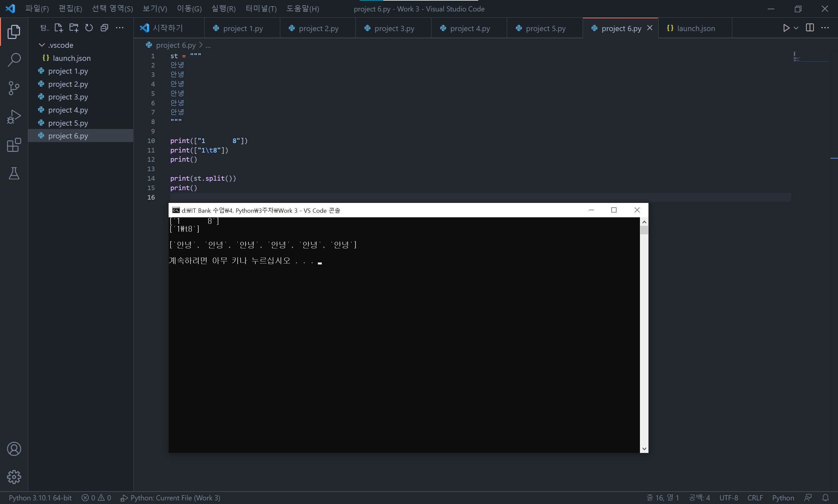Click the New Folder icon in explorer

tap(74, 28)
